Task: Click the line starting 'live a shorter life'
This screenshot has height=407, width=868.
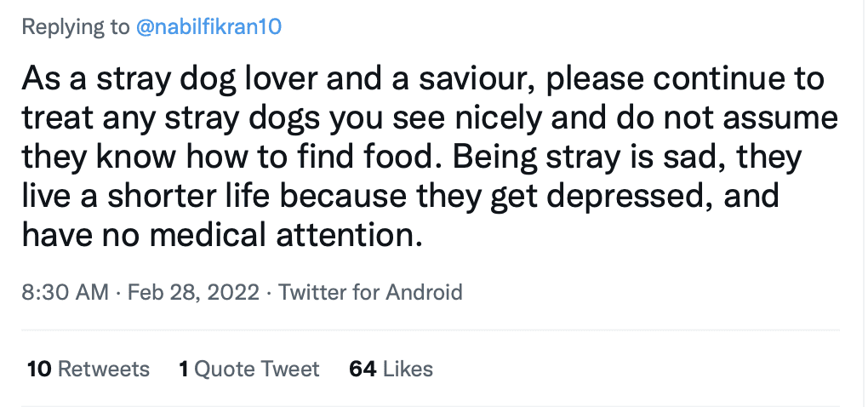Action: (x=400, y=197)
